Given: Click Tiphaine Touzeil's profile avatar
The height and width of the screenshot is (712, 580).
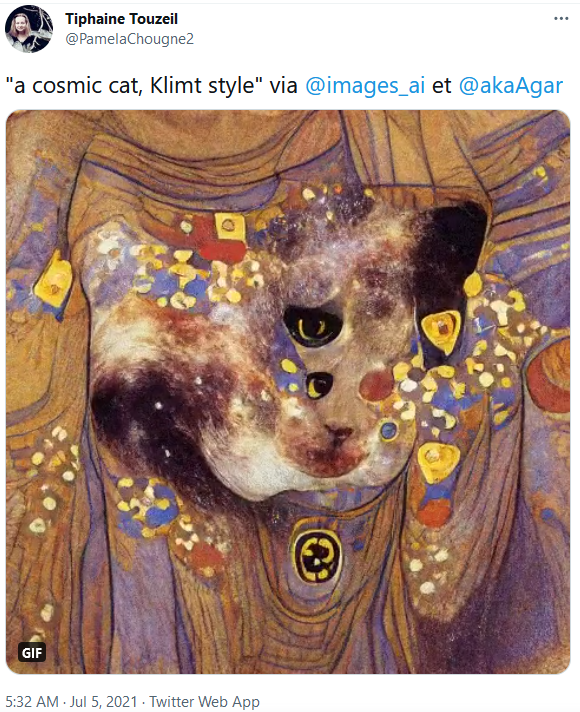Looking at the screenshot, I should click(29, 29).
